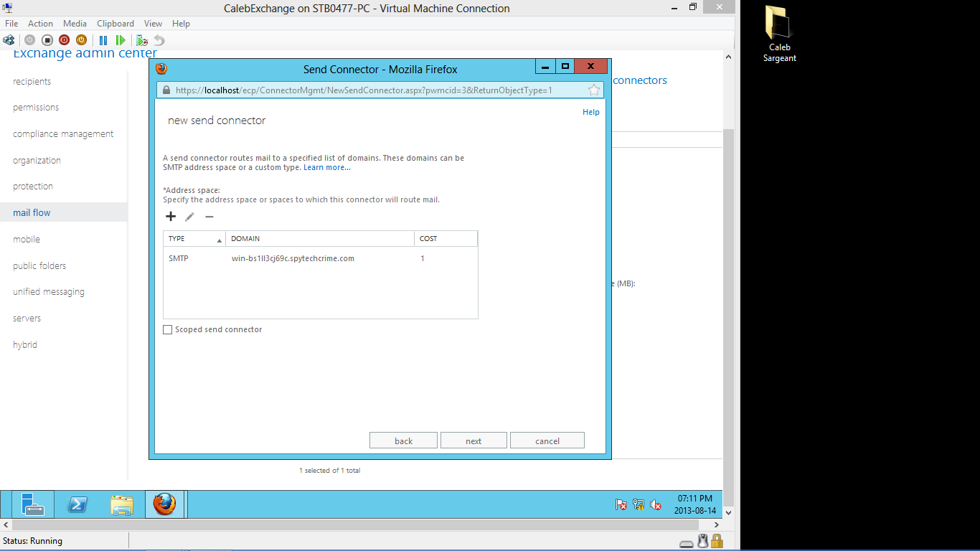Click the back button
The height and width of the screenshot is (551, 980).
coord(403,441)
